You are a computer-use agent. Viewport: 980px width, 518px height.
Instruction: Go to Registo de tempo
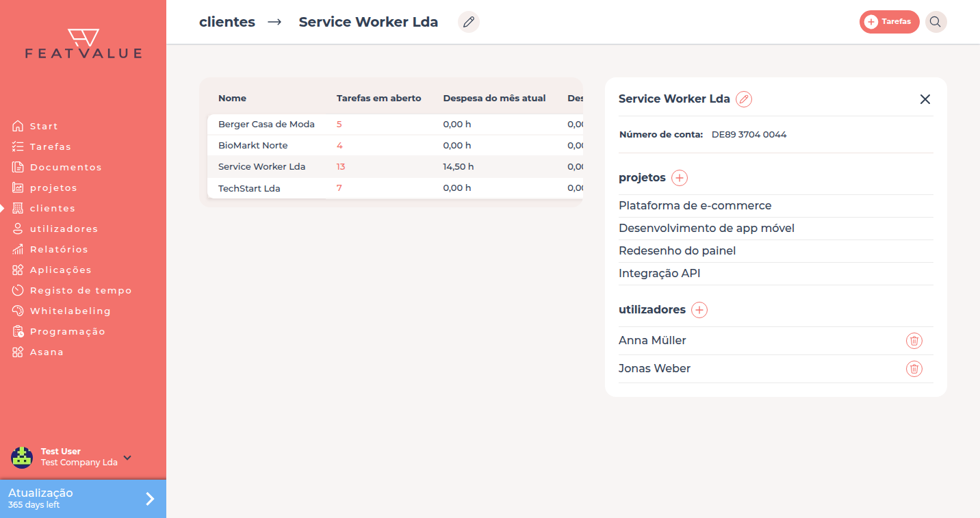tap(81, 290)
